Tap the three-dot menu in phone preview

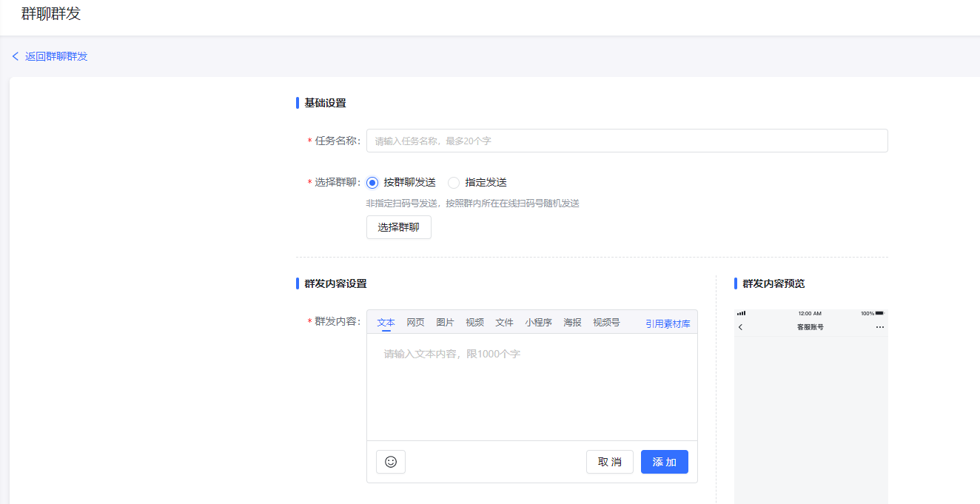click(x=879, y=327)
